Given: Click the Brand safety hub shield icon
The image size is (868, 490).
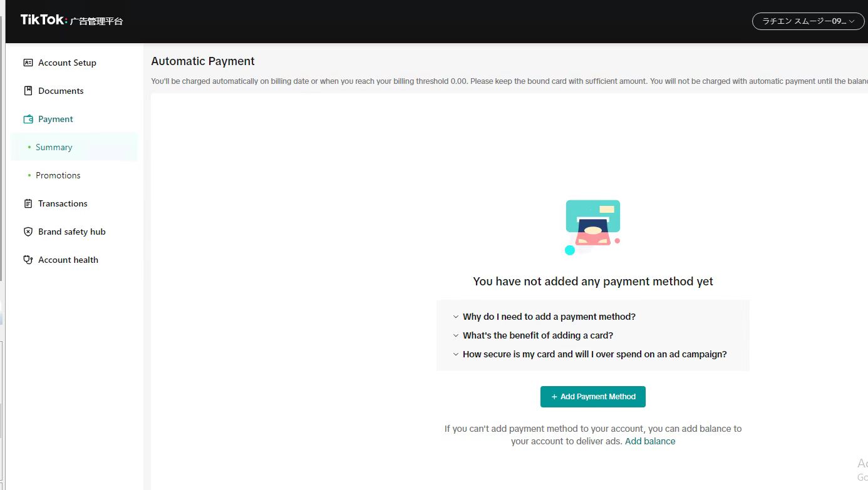Looking at the screenshot, I should [x=28, y=232].
